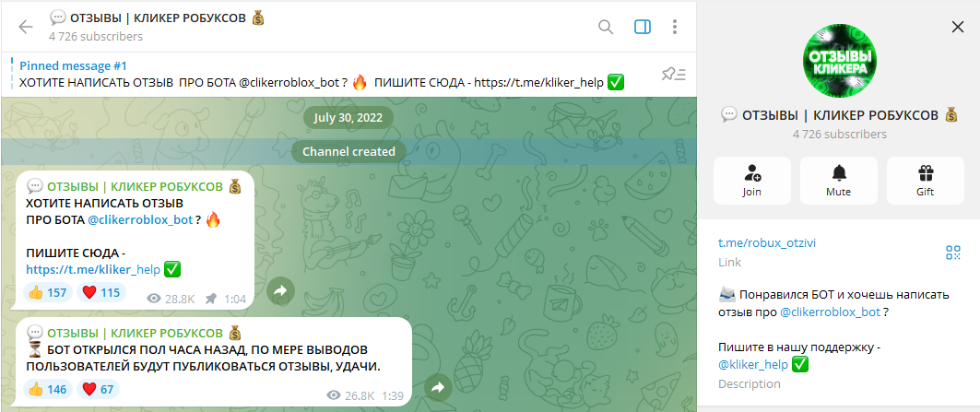Forward the first post via share arrow
This screenshot has height=412, width=980.
280,290
